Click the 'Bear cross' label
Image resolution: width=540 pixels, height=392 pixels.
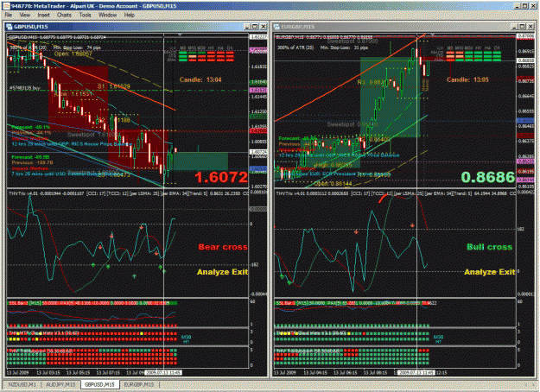(x=223, y=247)
